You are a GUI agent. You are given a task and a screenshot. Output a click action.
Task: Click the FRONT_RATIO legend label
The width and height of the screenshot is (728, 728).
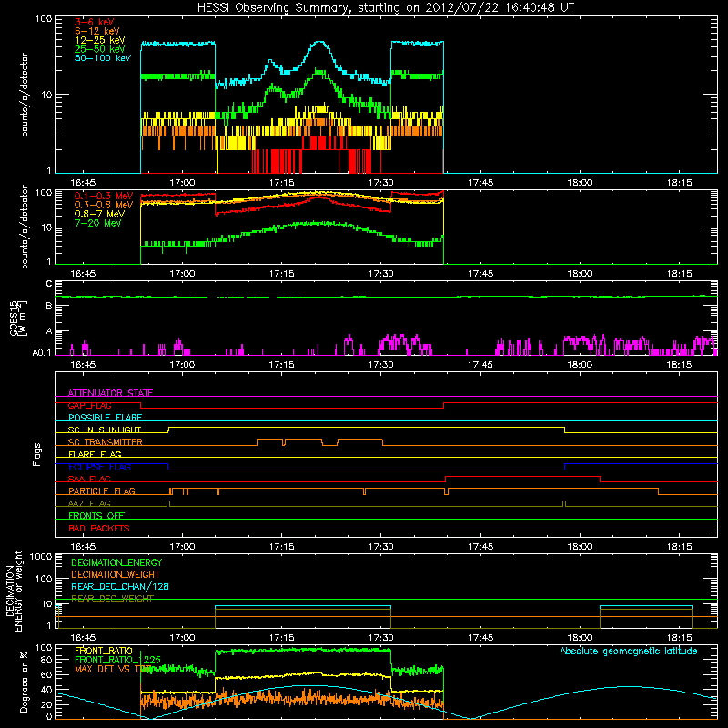click(104, 651)
